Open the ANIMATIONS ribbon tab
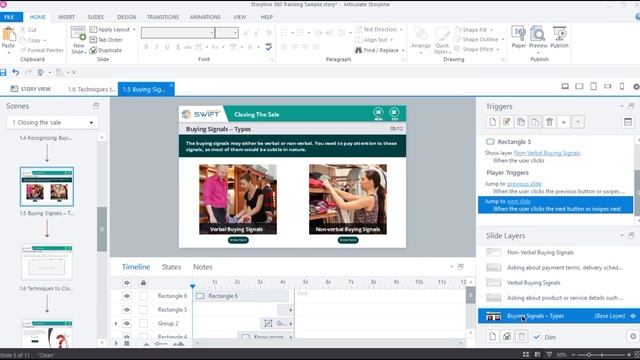This screenshot has width=640, height=360. 205,17
